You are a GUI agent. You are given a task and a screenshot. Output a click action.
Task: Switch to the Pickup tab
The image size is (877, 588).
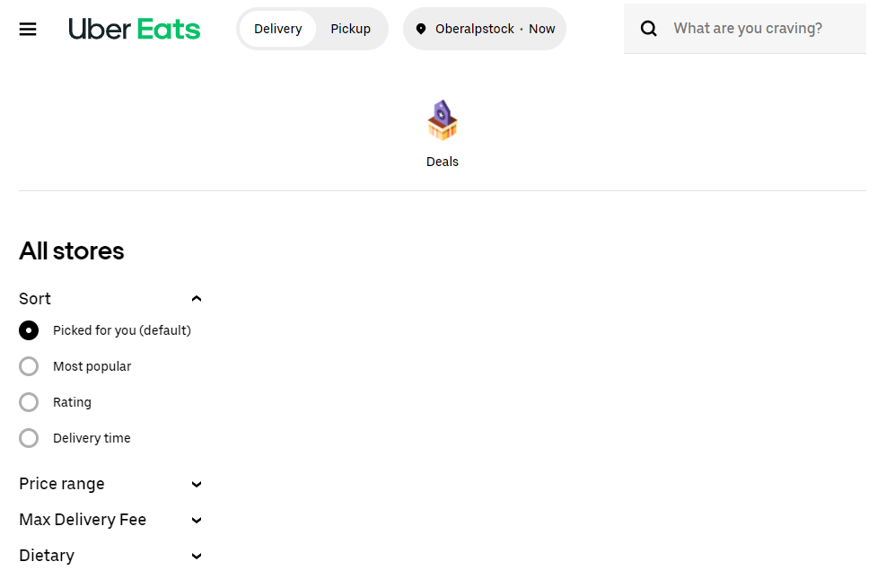[x=351, y=29]
